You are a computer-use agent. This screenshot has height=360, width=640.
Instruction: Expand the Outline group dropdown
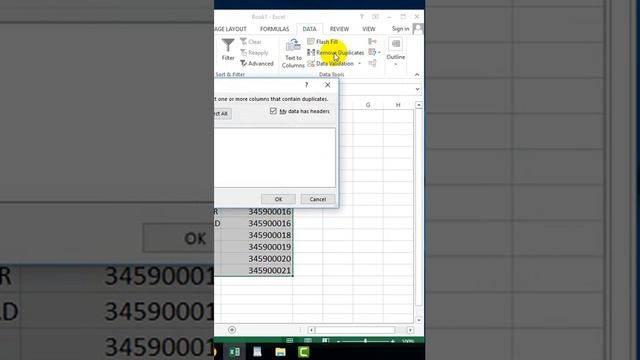pos(396,64)
